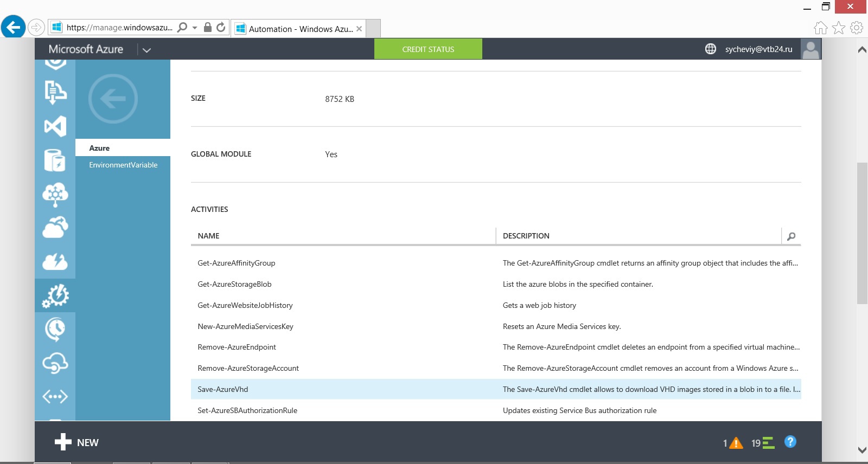Click the address bar search magnifier

[182, 27]
